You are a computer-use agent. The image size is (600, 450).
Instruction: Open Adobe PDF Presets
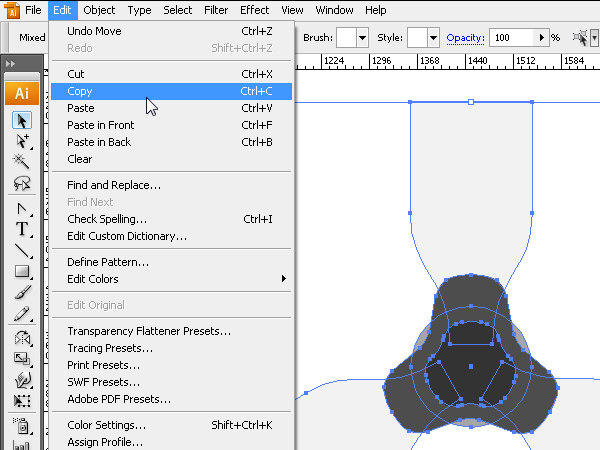click(x=171, y=399)
